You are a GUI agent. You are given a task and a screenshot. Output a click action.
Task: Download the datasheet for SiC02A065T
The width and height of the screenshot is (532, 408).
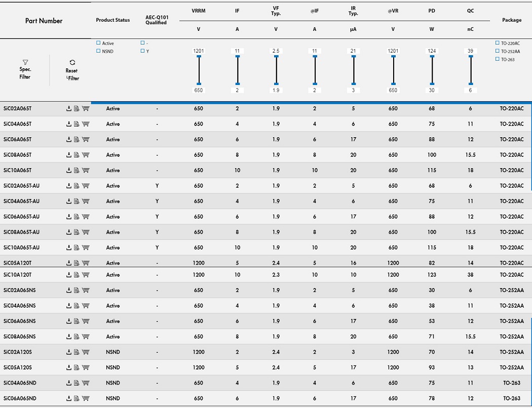[x=68, y=109]
